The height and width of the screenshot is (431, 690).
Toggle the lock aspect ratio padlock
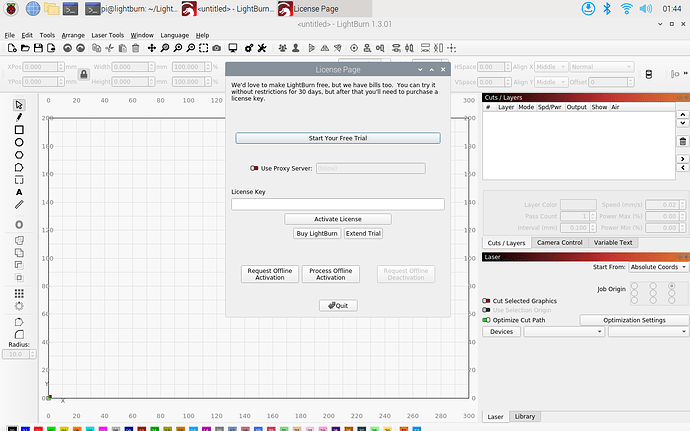[84, 74]
